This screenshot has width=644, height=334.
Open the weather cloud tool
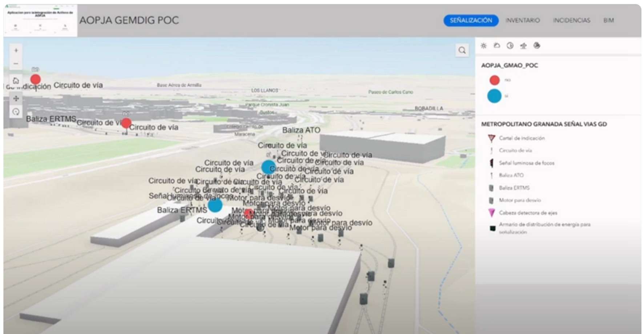coord(496,46)
